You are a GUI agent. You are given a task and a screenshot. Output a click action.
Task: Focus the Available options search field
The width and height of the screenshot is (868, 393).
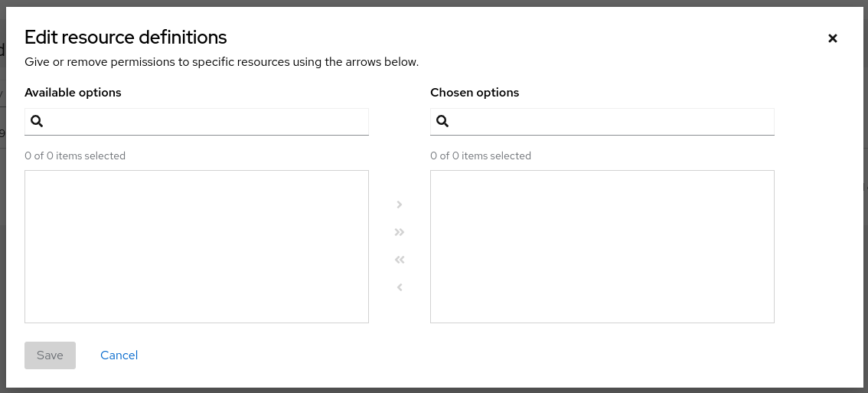[207, 121]
